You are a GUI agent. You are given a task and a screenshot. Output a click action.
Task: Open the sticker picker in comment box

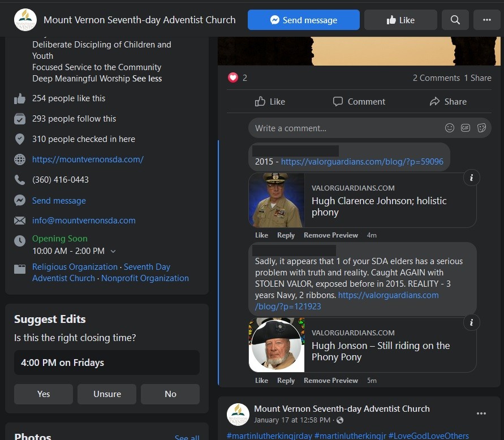coord(482,128)
